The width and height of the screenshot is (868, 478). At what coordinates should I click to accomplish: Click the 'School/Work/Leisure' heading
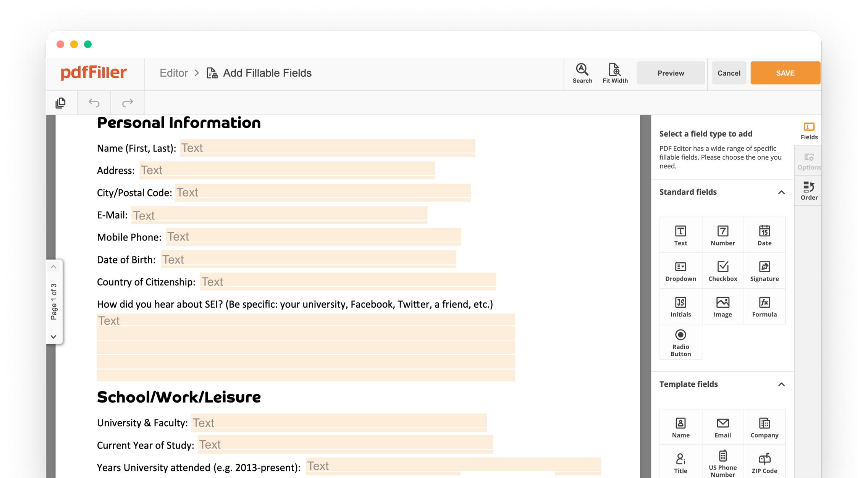click(179, 397)
